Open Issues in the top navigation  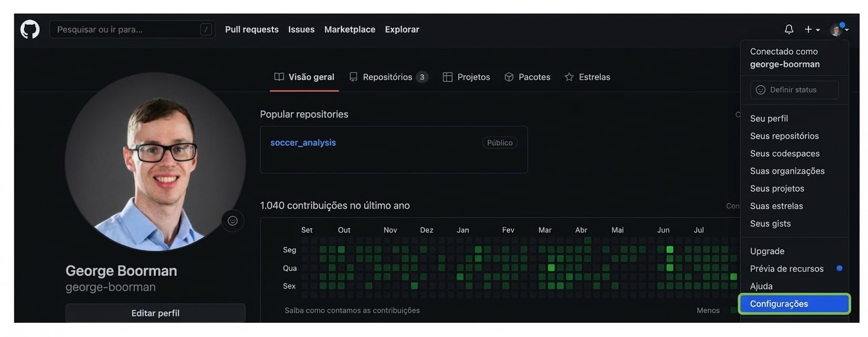301,29
